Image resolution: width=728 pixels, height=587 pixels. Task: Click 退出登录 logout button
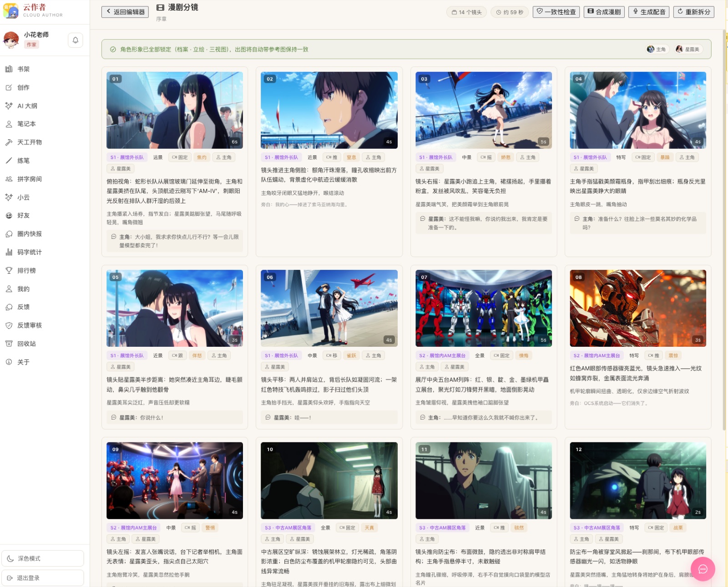coord(43,578)
